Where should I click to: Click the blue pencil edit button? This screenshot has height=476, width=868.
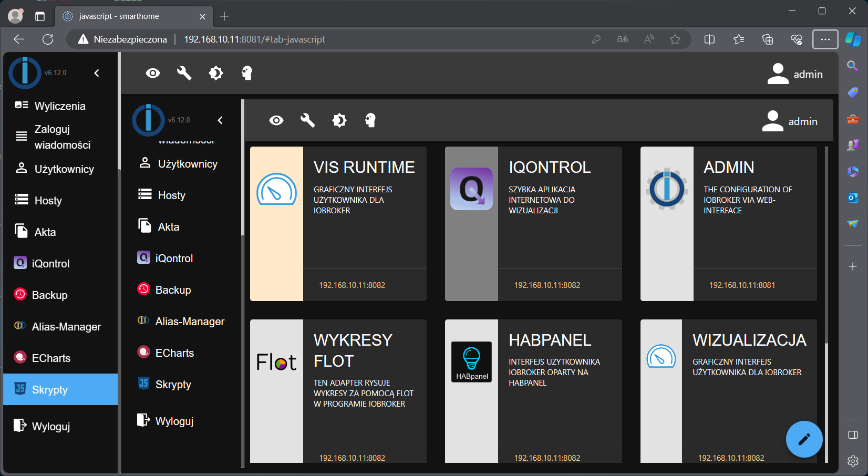[804, 439]
